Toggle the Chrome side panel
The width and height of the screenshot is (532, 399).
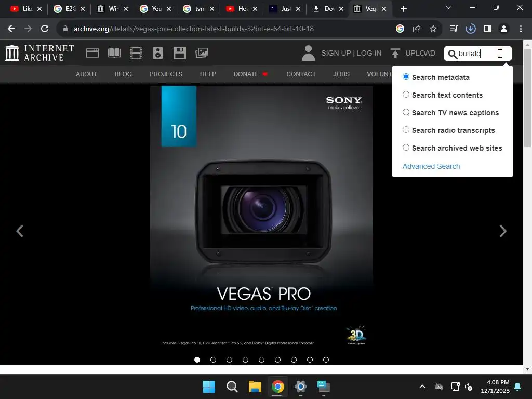tap(487, 29)
